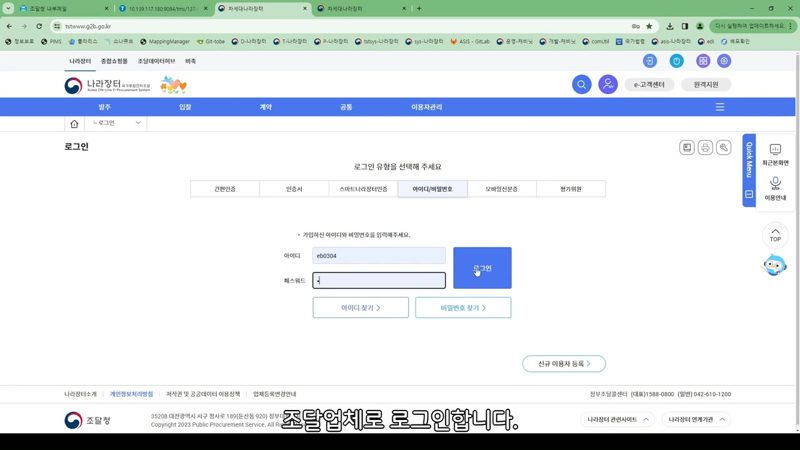Image resolution: width=800 pixels, height=450 pixels.
Task: Reload the page in Chrome
Action: [x=39, y=26]
